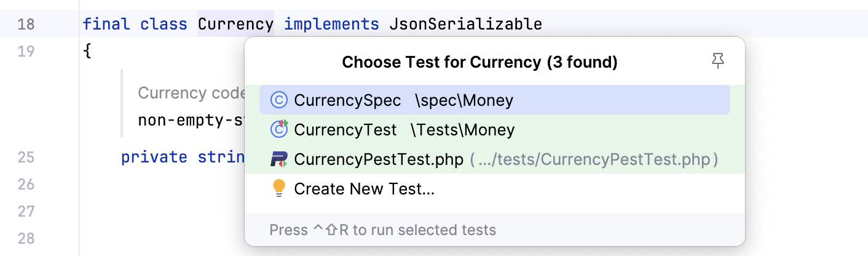Select Create New Test... option
868x256 pixels.
click(364, 189)
